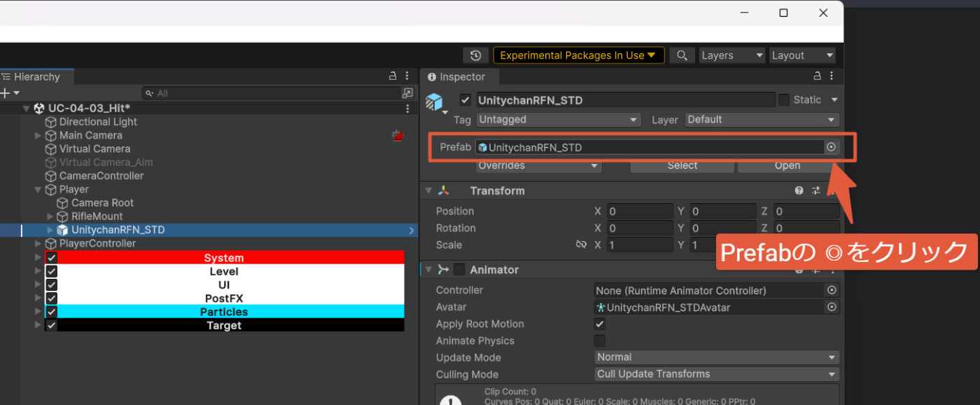This screenshot has width=980, height=405.
Task: Open the Layers dropdown in the toolbar
Action: tap(732, 55)
